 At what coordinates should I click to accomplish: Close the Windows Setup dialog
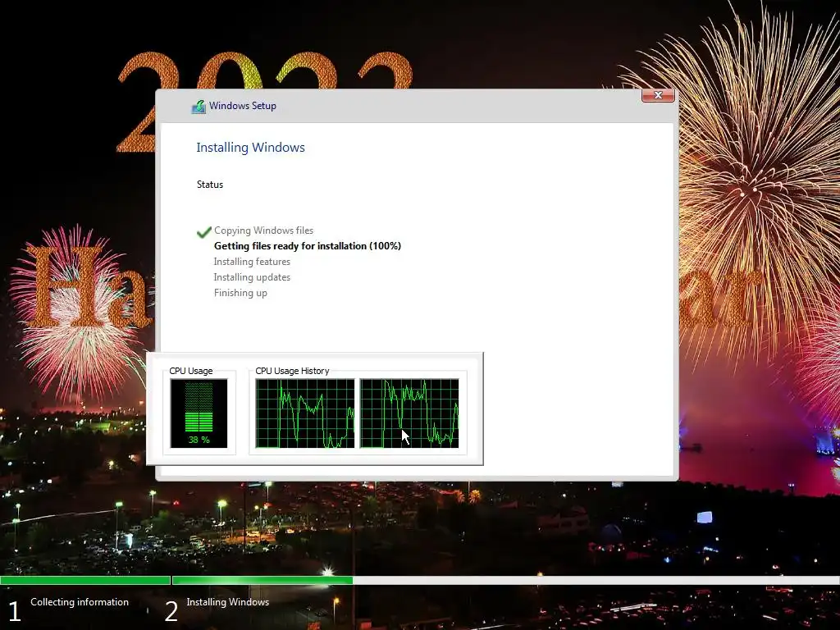coord(658,95)
